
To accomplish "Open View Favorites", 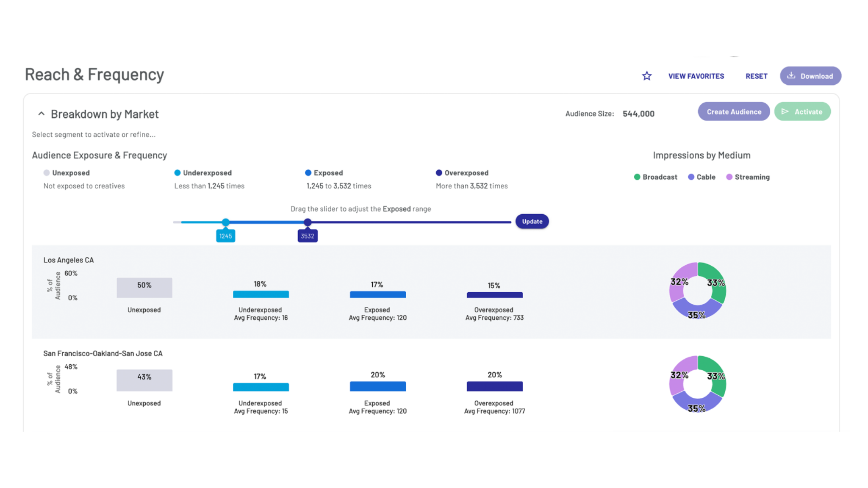I will (x=696, y=76).
